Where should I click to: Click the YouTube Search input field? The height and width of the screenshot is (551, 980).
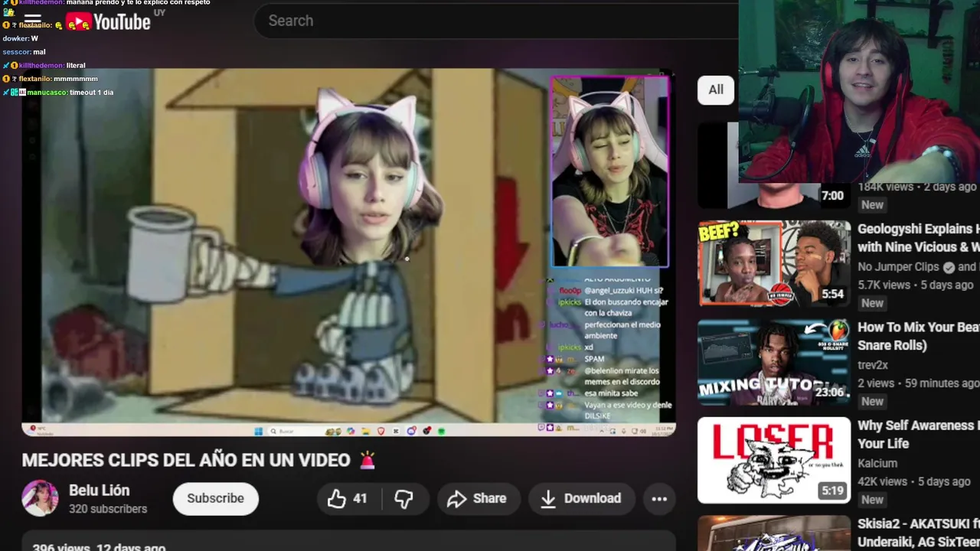[498, 21]
